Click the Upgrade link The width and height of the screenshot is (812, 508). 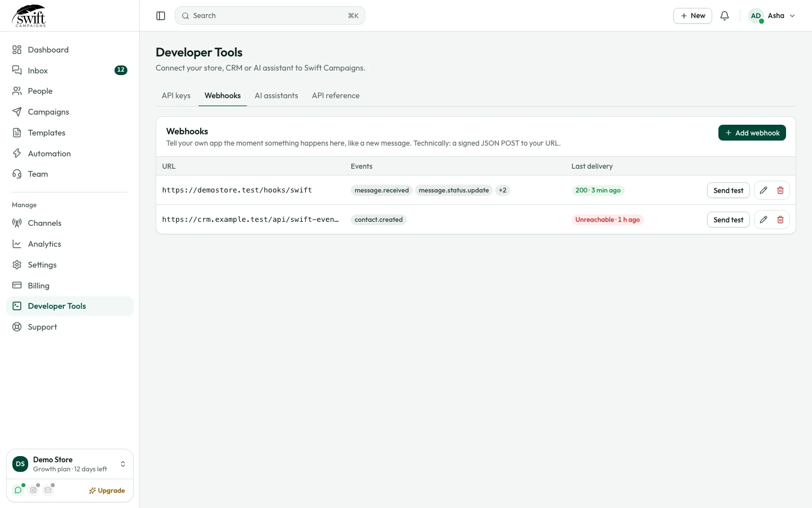[x=107, y=491]
